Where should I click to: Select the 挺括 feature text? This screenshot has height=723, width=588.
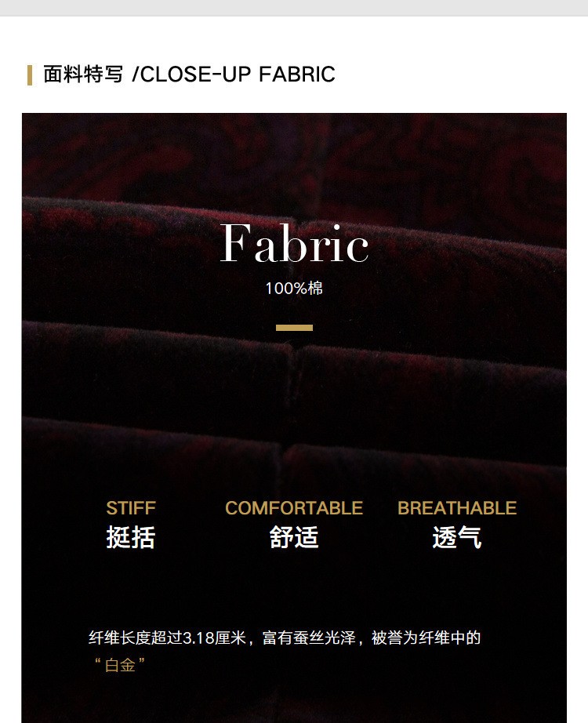click(131, 537)
